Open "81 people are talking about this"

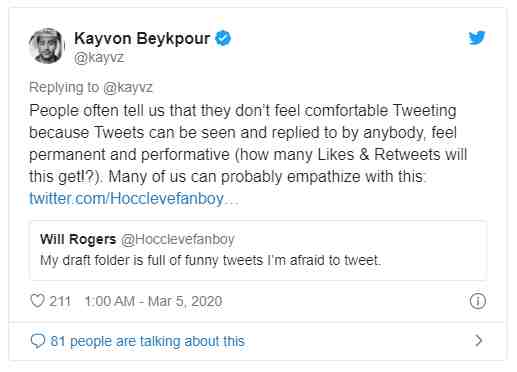148,341
